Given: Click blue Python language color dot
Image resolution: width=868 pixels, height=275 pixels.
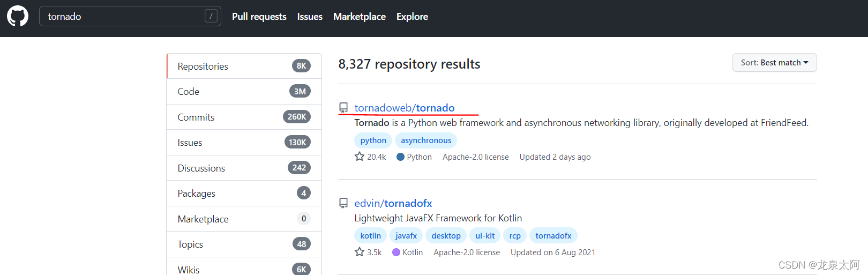Looking at the screenshot, I should (400, 157).
